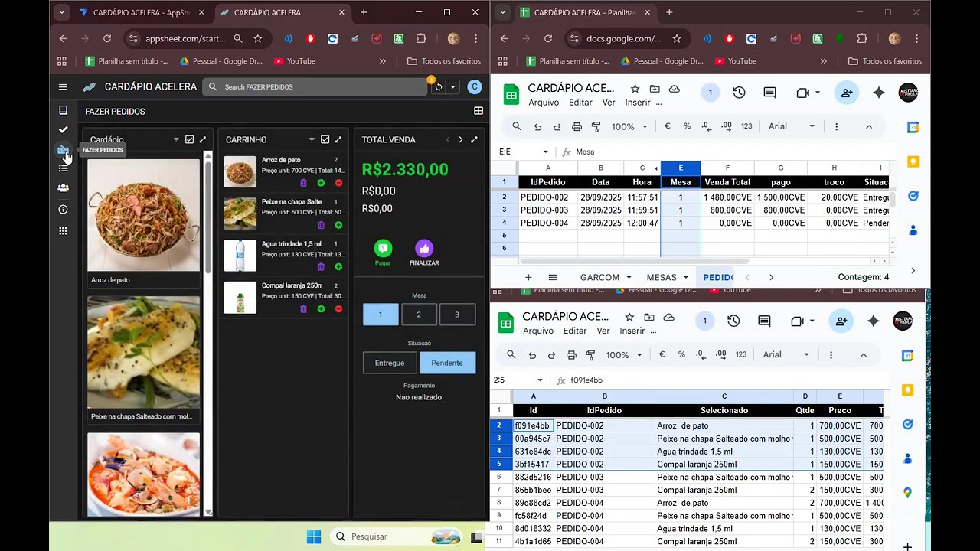Open the name box dropdown showing 2:5
Image resolution: width=980 pixels, height=551 pixels.
[540, 380]
